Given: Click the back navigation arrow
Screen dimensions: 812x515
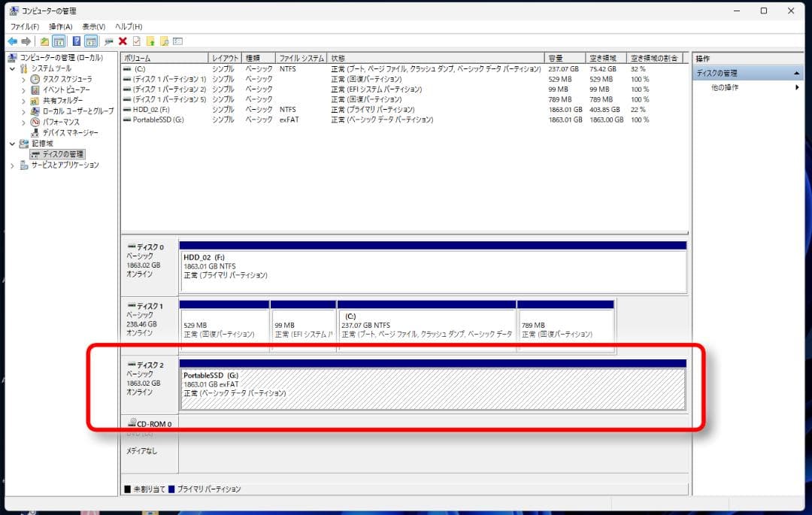Looking at the screenshot, I should [12, 41].
